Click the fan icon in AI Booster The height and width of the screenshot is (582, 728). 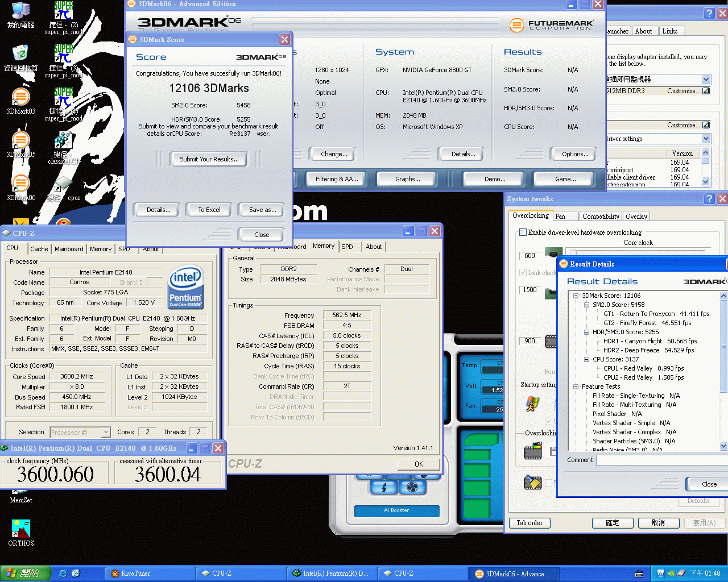(413, 487)
